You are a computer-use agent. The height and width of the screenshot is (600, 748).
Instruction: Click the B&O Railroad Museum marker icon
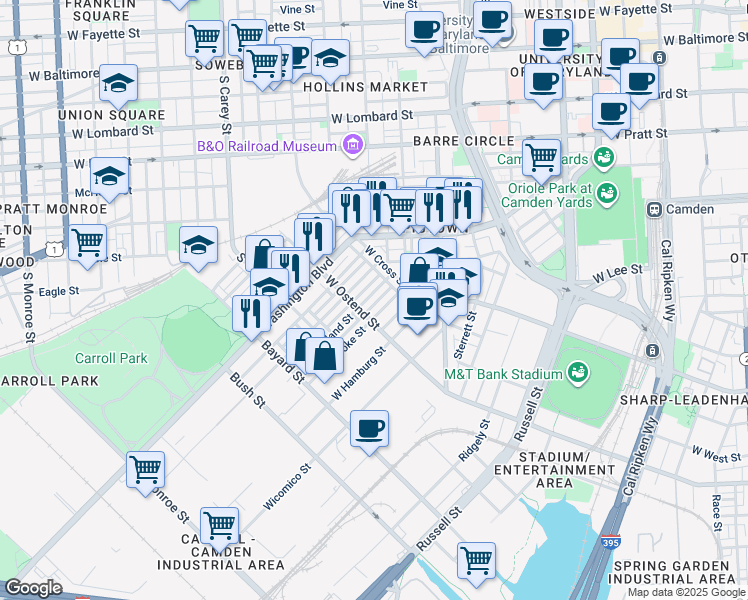click(351, 147)
